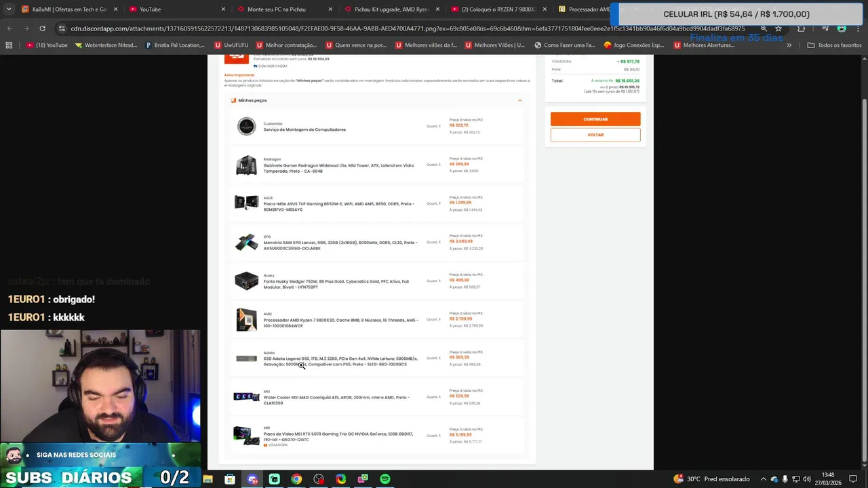This screenshot has width=868, height=488.
Task: Select the Gabinete Gamer Redragon Wideload Lite title
Action: (x=338, y=168)
